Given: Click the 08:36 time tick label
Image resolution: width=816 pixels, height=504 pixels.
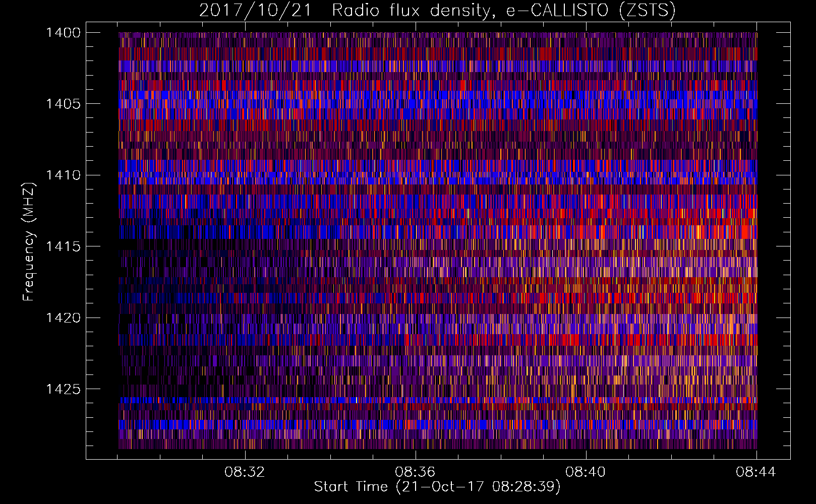Looking at the screenshot, I should [416, 472].
